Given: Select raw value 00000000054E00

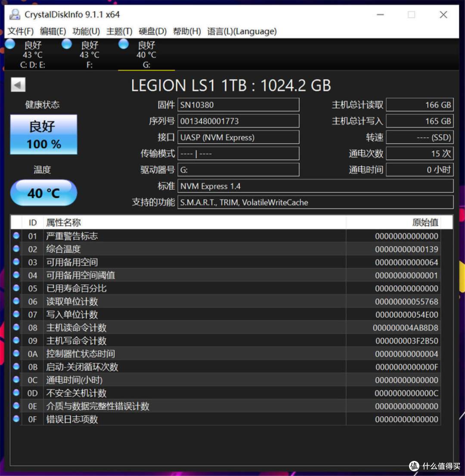Looking at the screenshot, I should coord(407,314).
